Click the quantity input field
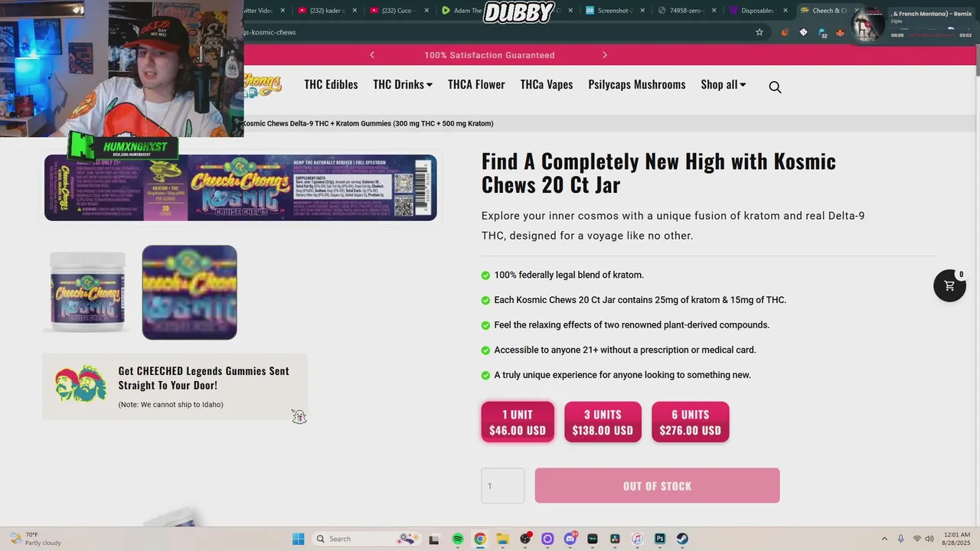The width and height of the screenshot is (980, 551). tap(503, 486)
